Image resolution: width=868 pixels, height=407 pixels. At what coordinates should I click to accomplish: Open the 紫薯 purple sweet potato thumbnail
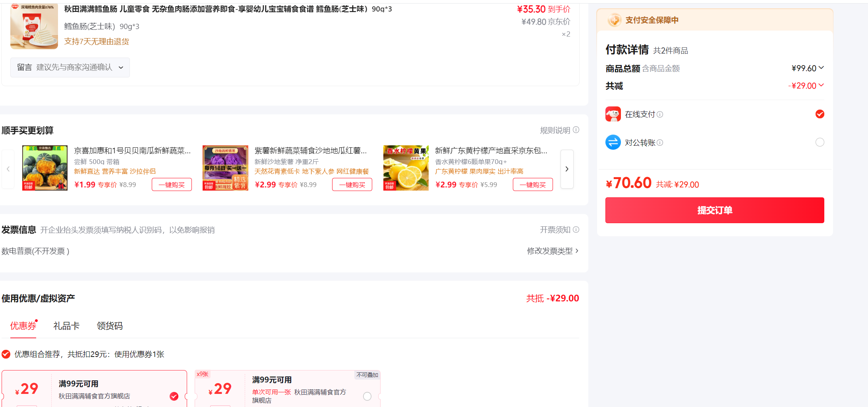point(225,168)
